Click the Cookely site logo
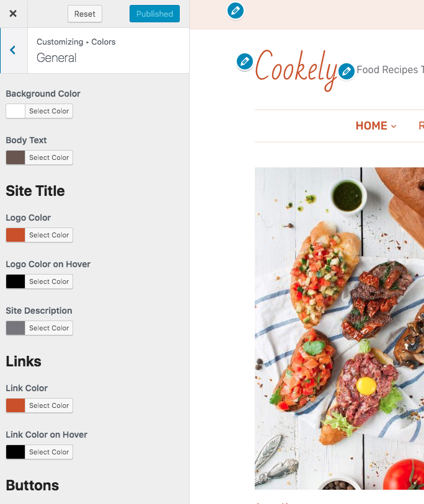Image resolution: width=424 pixels, height=504 pixels. pos(296,70)
